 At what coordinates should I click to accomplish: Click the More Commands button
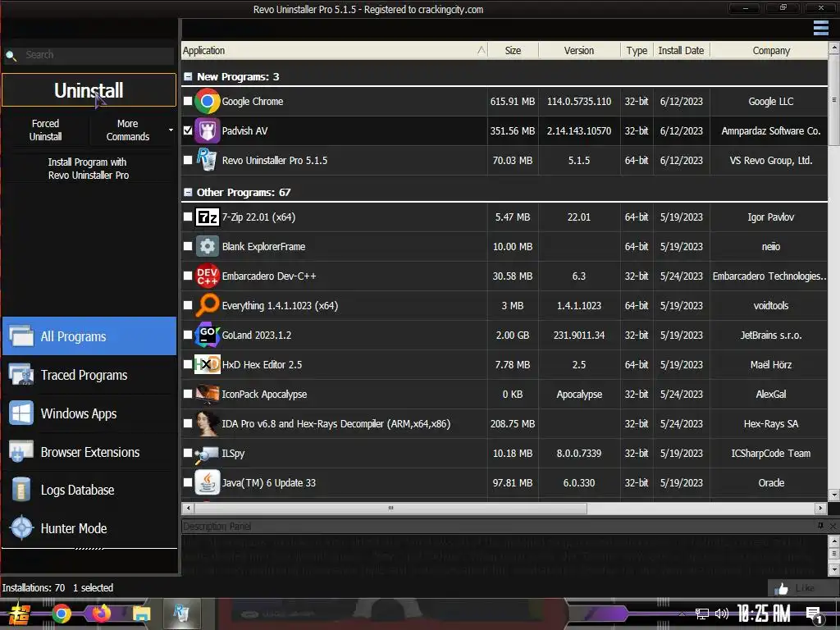point(127,130)
